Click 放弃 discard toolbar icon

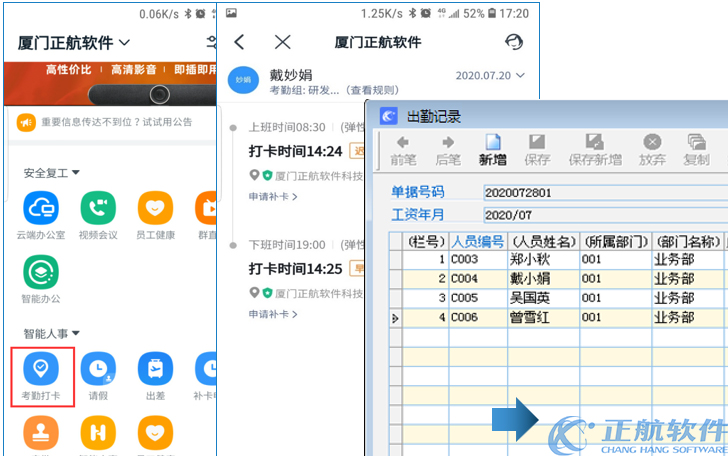pyautogui.click(x=652, y=150)
